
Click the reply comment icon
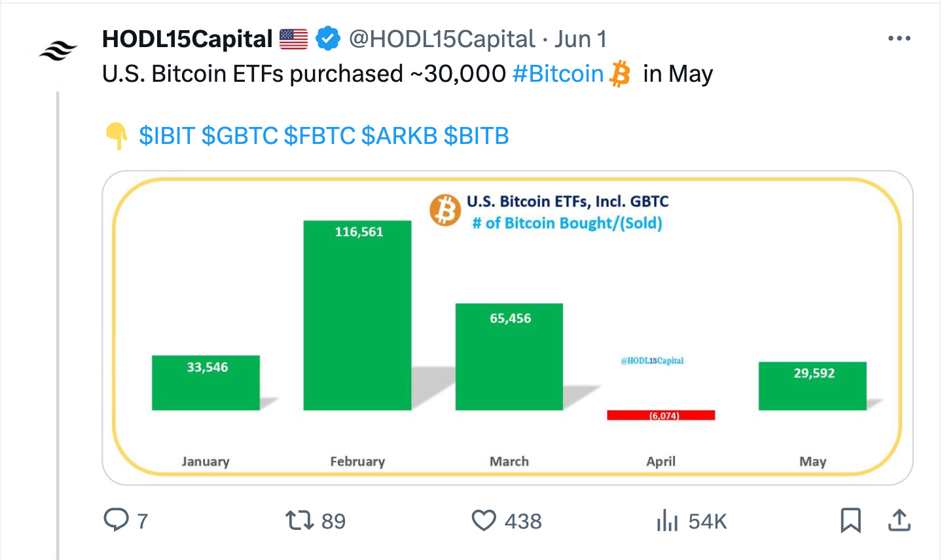(x=117, y=521)
